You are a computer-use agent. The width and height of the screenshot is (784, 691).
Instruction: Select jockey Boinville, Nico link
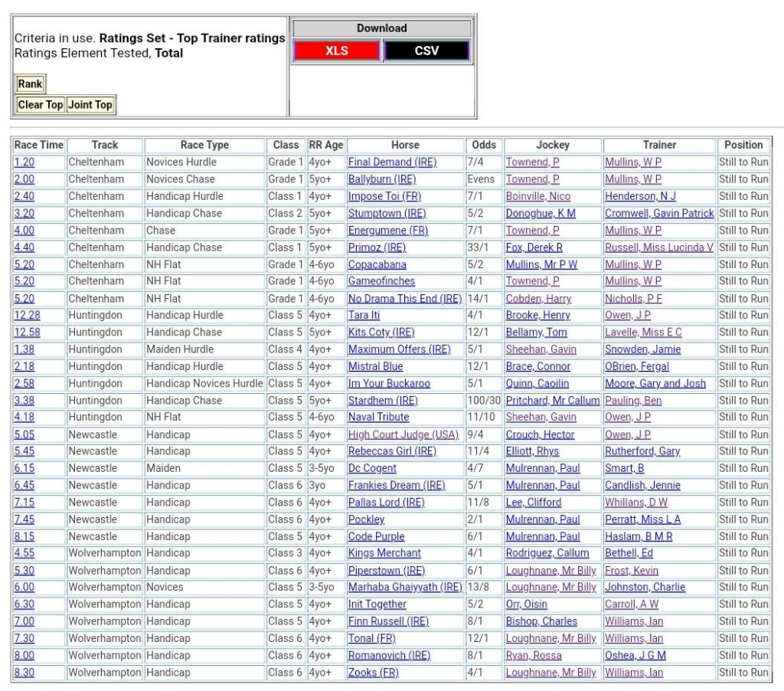pos(537,196)
